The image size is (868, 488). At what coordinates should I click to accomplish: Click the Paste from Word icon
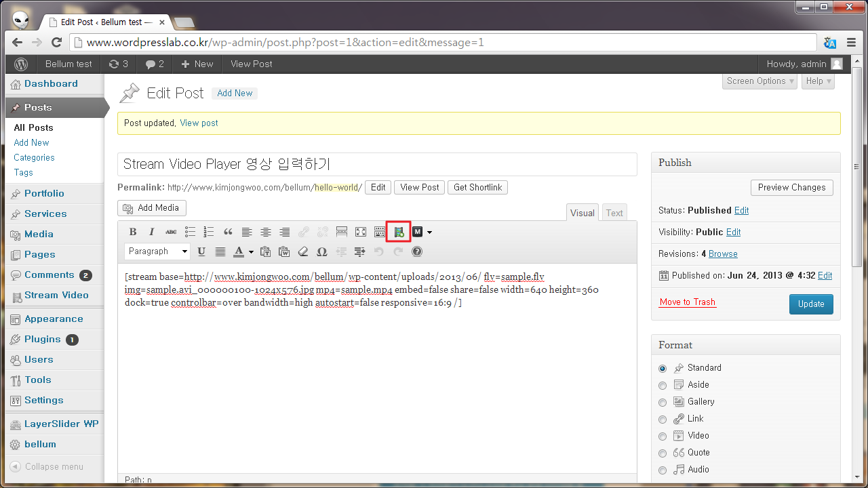(x=284, y=251)
